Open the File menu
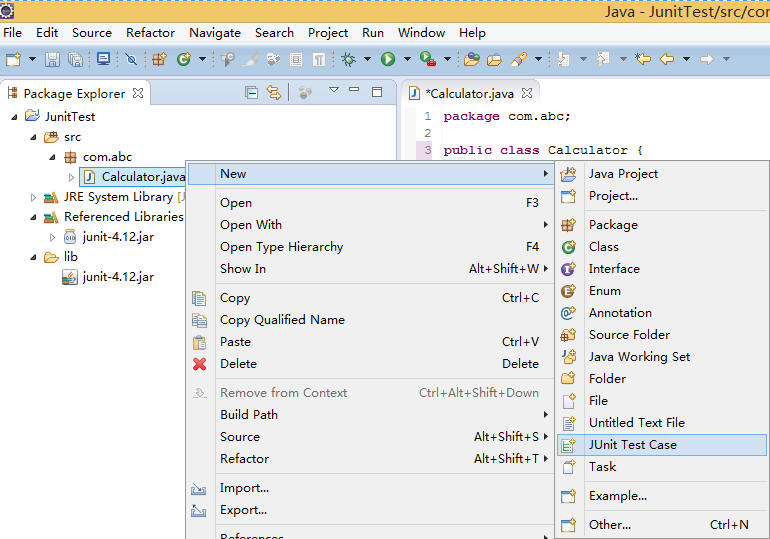Screen dimensions: 770x539 [x=12, y=33]
